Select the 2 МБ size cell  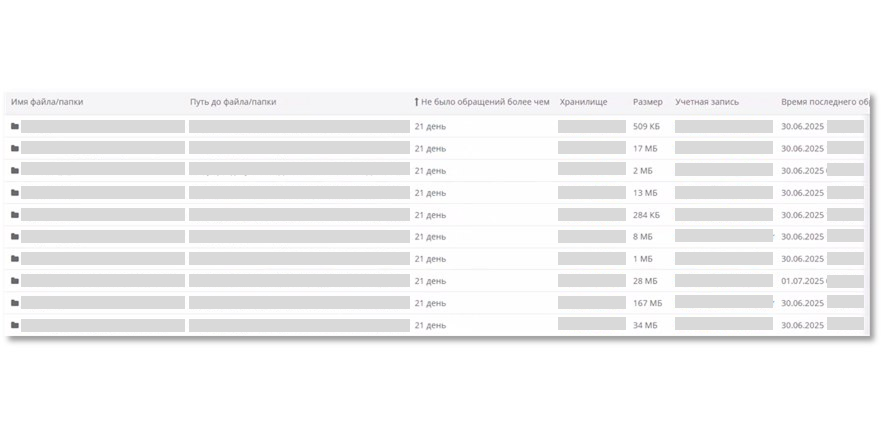(x=645, y=171)
